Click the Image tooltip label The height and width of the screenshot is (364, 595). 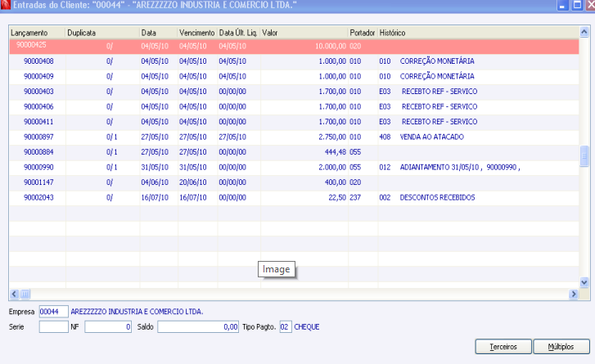[277, 269]
